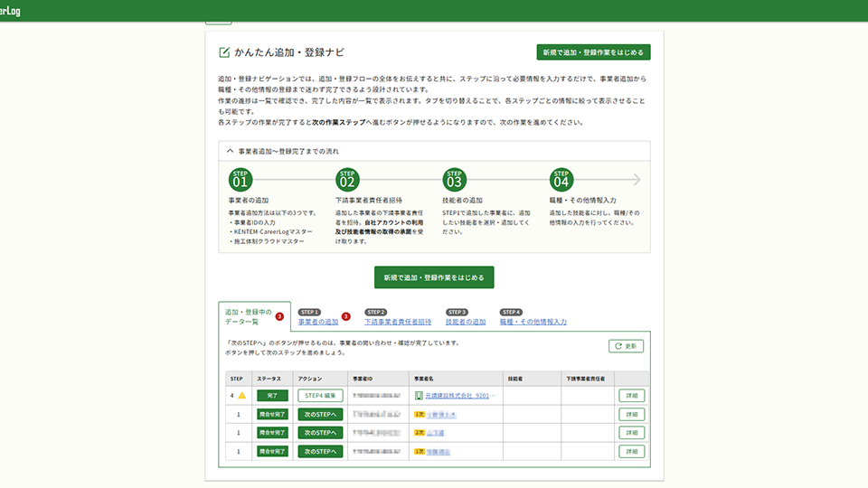Click the centered 新規で追加・登録作業をはじめる button below the flow
Viewport: 868px width, 488px height.
click(x=434, y=277)
